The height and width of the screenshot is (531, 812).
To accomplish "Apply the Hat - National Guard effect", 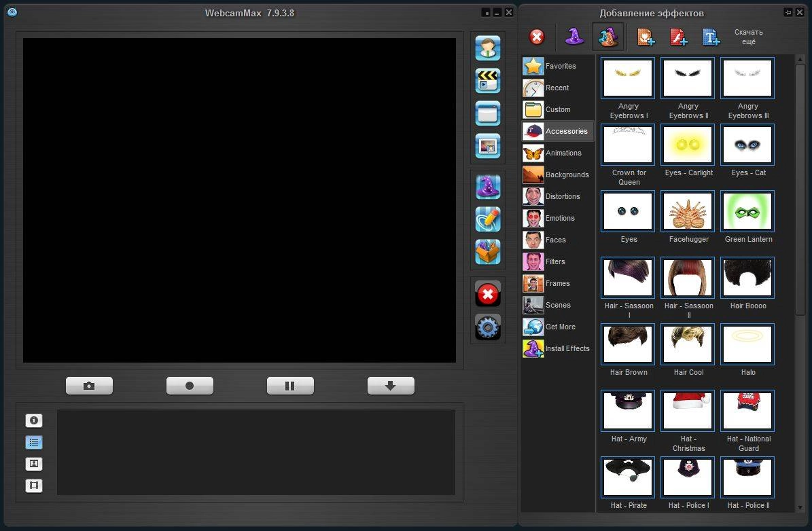I will [747, 410].
